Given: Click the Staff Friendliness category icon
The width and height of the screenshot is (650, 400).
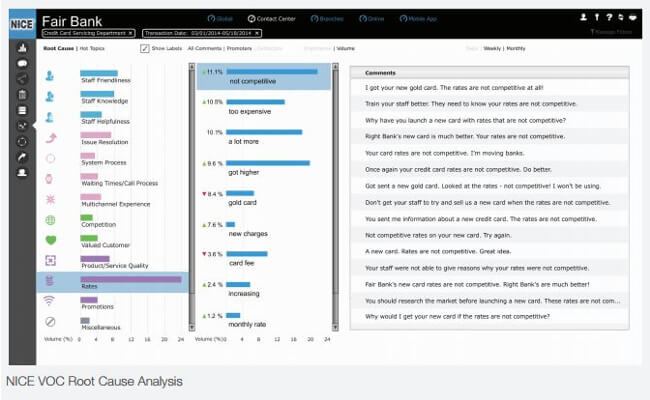Looking at the screenshot, I should (50, 76).
